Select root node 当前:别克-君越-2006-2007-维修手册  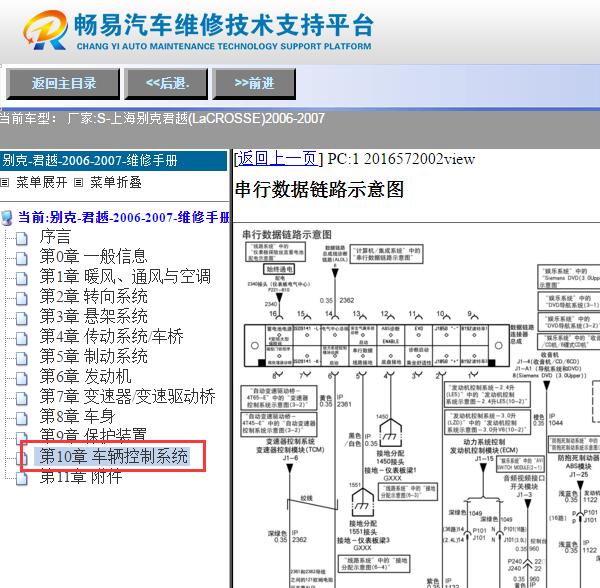coord(124,217)
